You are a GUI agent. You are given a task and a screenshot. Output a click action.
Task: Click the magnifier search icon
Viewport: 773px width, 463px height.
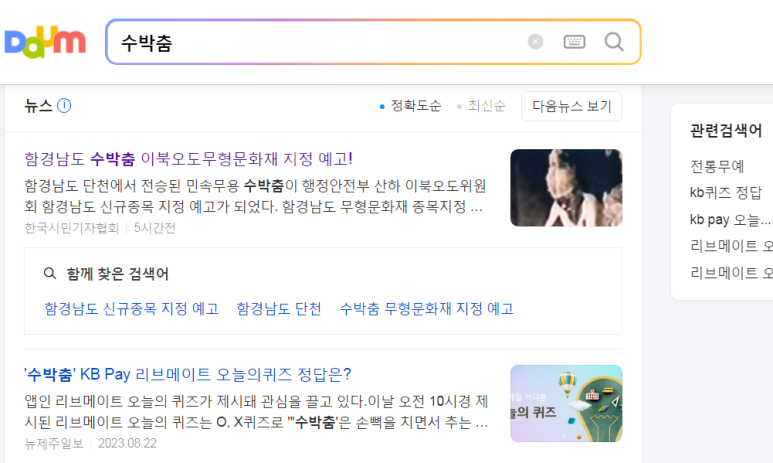pyautogui.click(x=614, y=42)
